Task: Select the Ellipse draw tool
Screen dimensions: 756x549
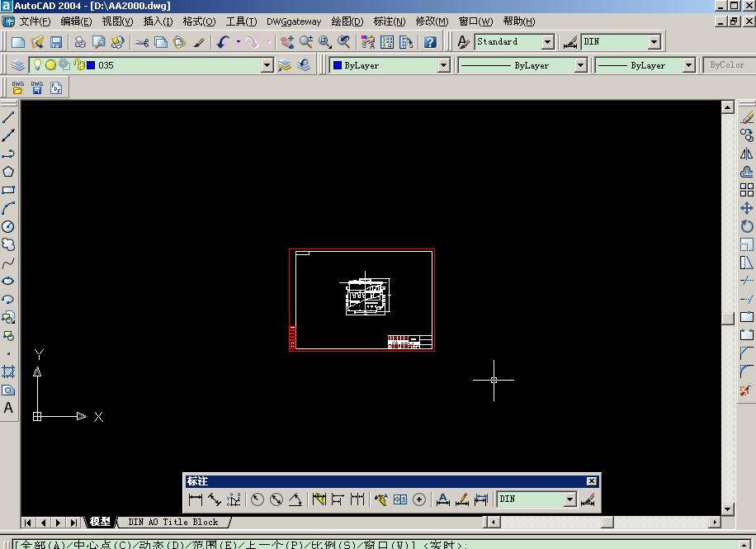Action: pyautogui.click(x=8, y=281)
